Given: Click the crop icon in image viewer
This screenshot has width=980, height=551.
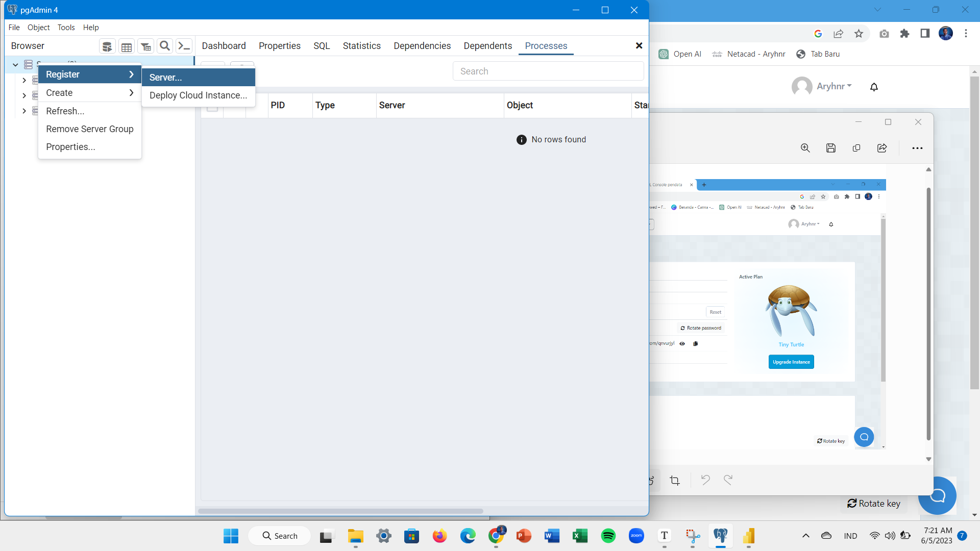Looking at the screenshot, I should point(675,481).
